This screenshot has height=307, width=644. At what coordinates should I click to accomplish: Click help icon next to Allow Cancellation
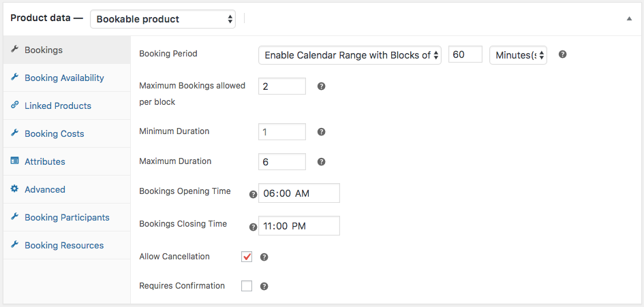[x=264, y=257]
